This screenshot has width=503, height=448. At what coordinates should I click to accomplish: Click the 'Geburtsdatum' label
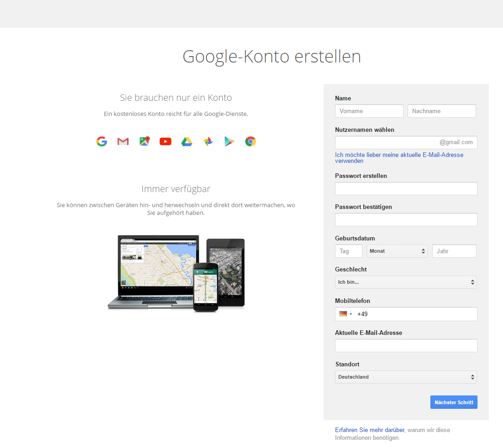point(355,238)
